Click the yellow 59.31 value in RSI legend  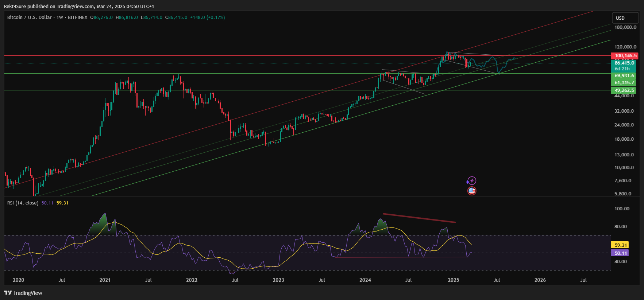62,203
